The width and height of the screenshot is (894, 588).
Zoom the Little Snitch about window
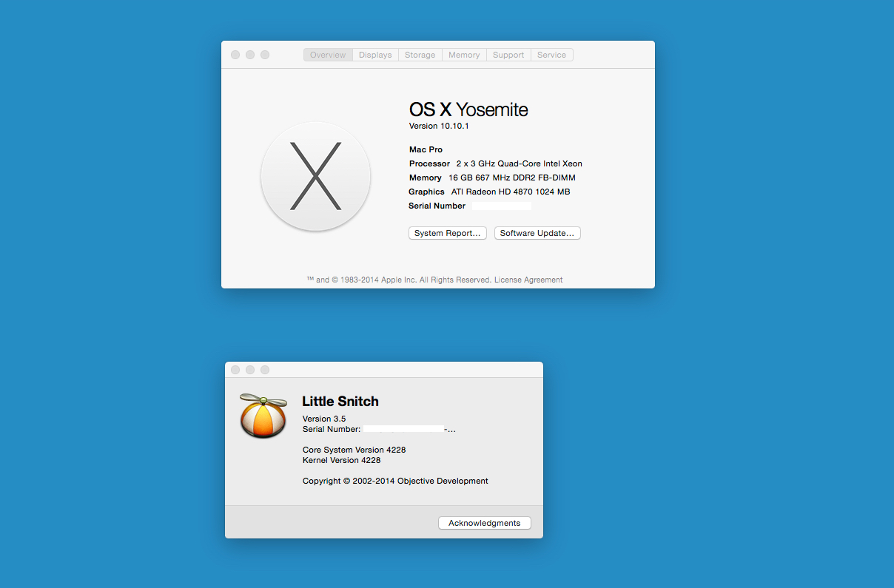pyautogui.click(x=265, y=370)
